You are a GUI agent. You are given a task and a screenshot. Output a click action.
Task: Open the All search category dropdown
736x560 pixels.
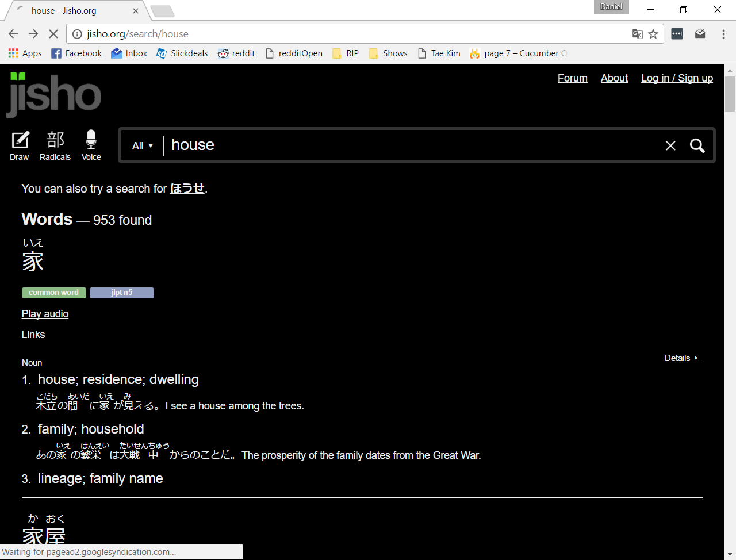click(x=142, y=145)
